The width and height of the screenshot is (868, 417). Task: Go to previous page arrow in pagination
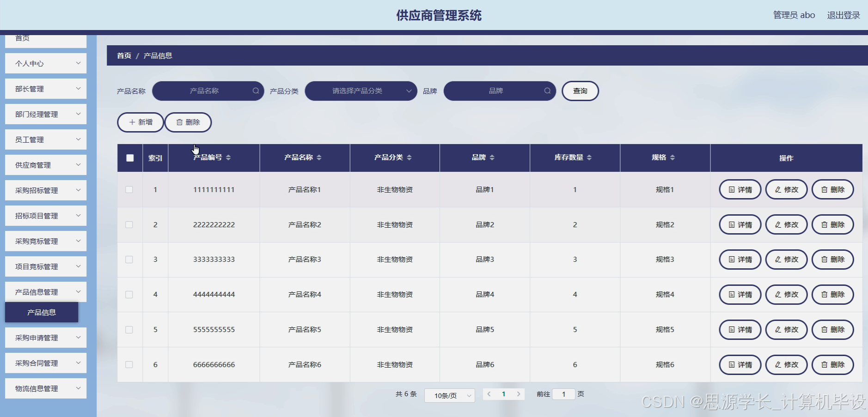coord(489,394)
